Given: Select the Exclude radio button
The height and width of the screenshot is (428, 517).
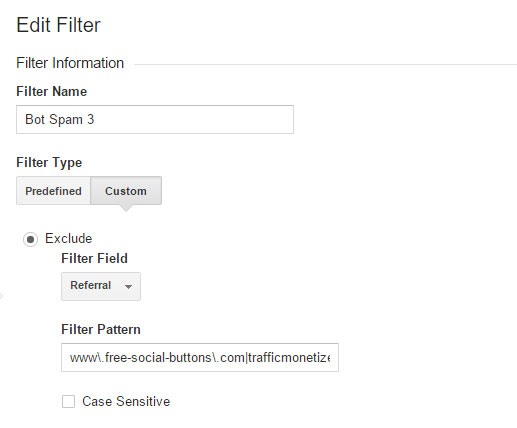Looking at the screenshot, I should point(30,239).
